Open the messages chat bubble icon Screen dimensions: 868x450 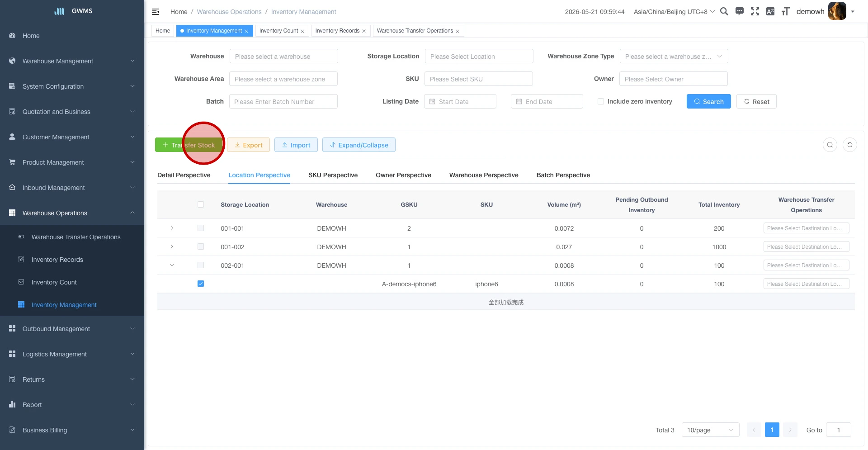coord(740,11)
